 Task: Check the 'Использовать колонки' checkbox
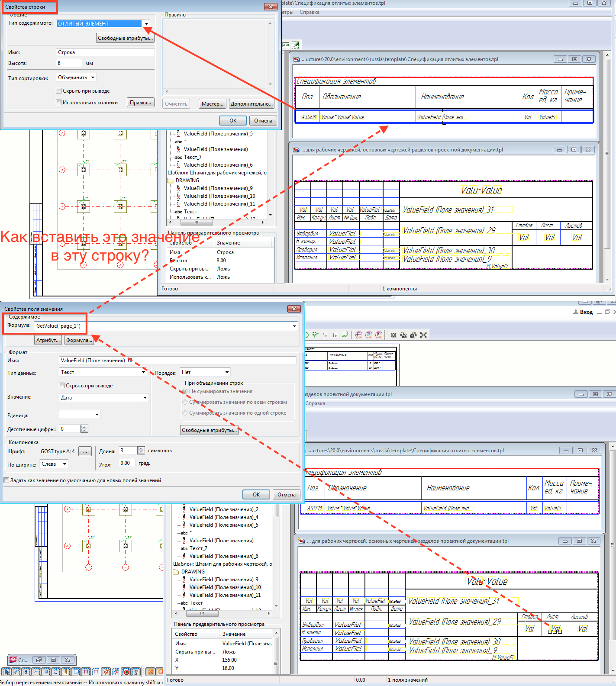click(x=58, y=103)
